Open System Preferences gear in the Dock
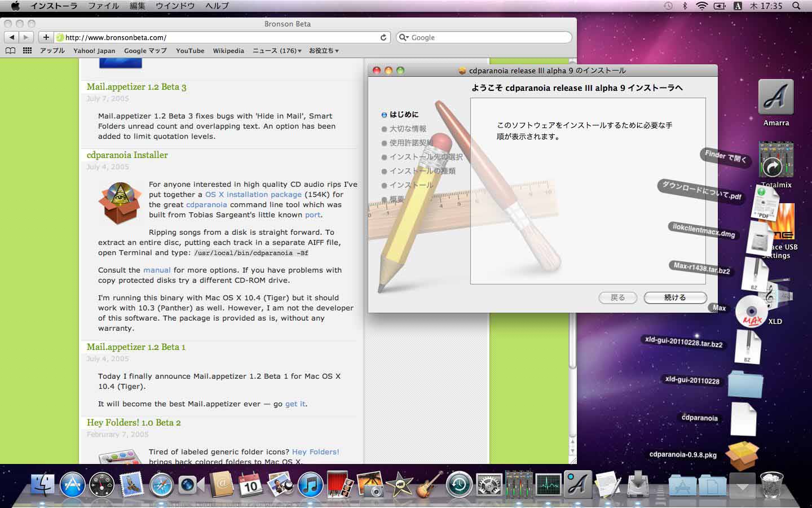The image size is (812, 508). pyautogui.click(x=489, y=485)
